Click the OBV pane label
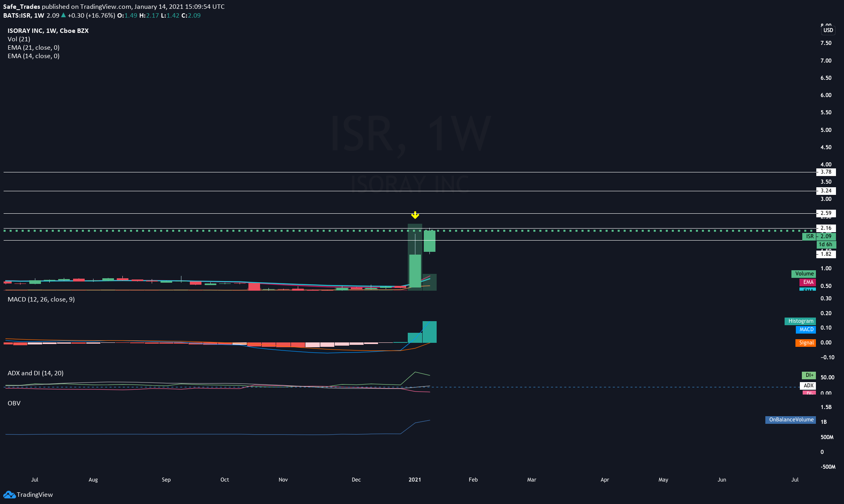Viewport: 844px width, 504px height. (x=14, y=403)
